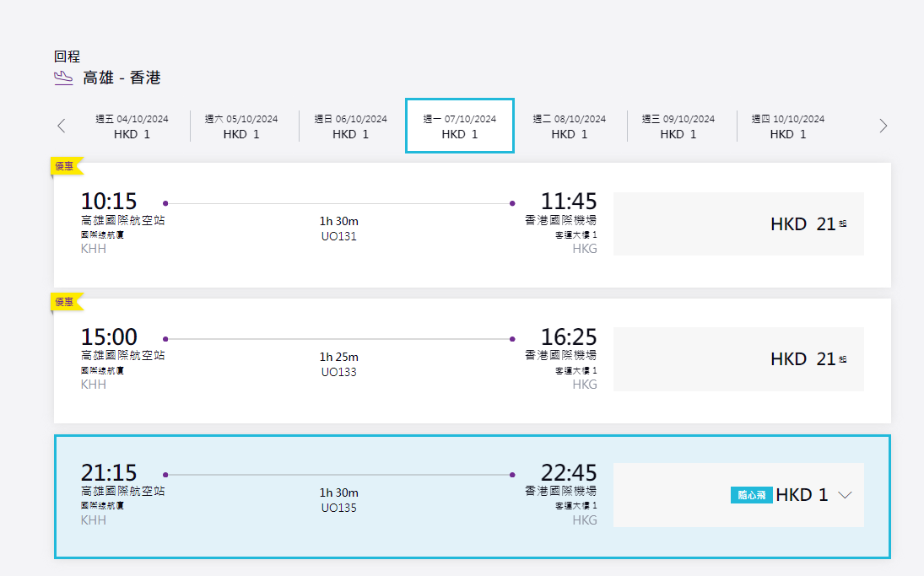Select the 週一 07/10/2024 date tab
This screenshot has height=576, width=924.
460,127
